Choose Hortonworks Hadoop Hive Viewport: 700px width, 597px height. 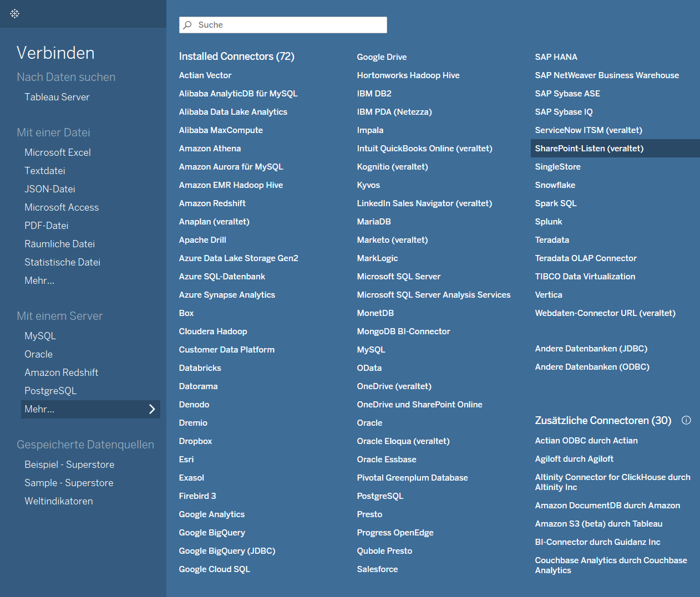click(x=408, y=75)
